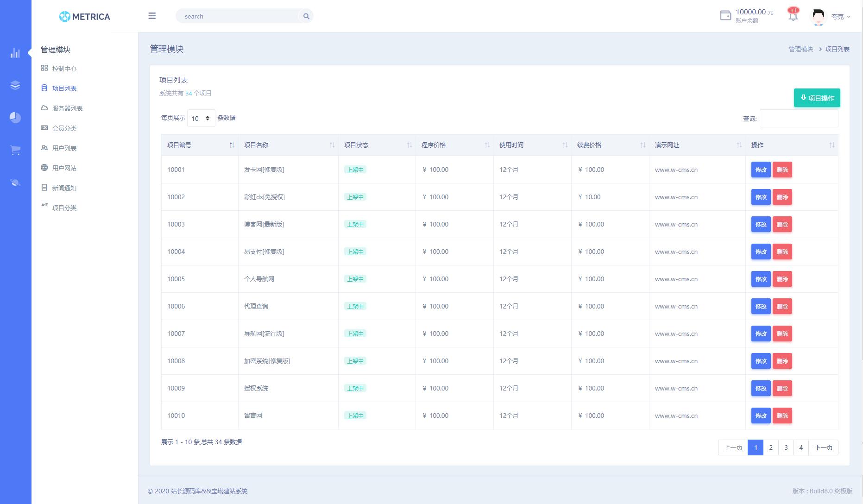Click the search magnifier icon
This screenshot has width=863, height=504.
[x=306, y=16]
